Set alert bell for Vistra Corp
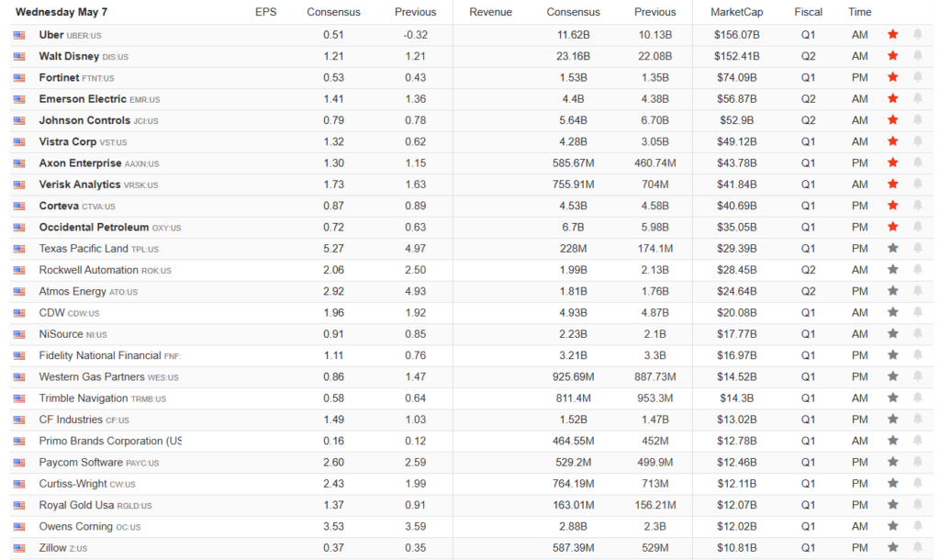940x560 pixels. tap(917, 141)
